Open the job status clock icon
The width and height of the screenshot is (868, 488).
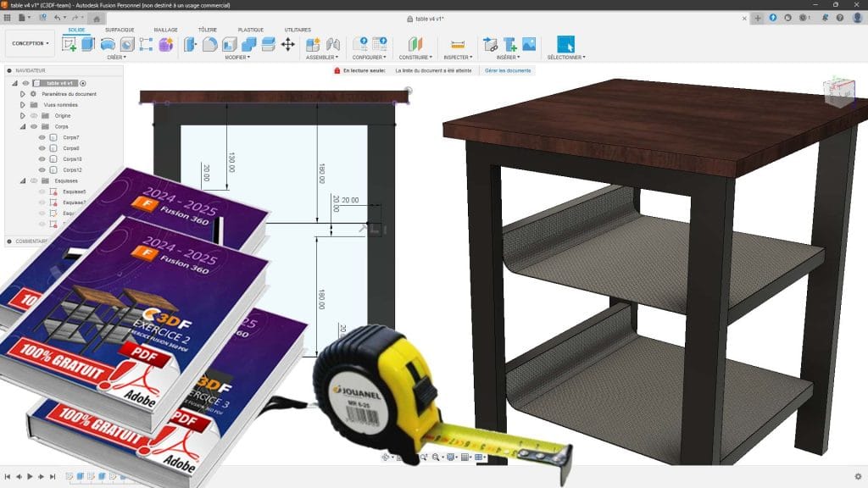click(x=804, y=18)
